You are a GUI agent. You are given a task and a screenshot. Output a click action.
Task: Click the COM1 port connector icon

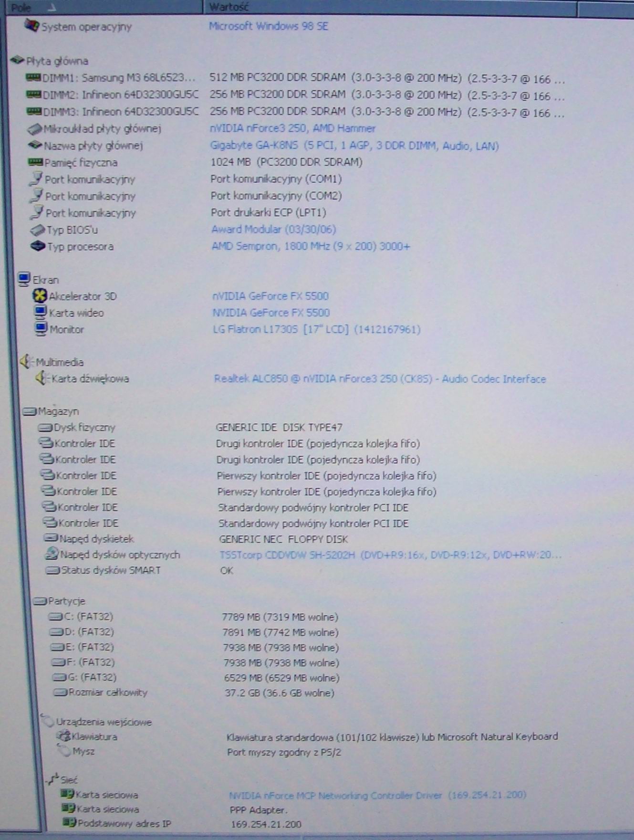point(36,179)
